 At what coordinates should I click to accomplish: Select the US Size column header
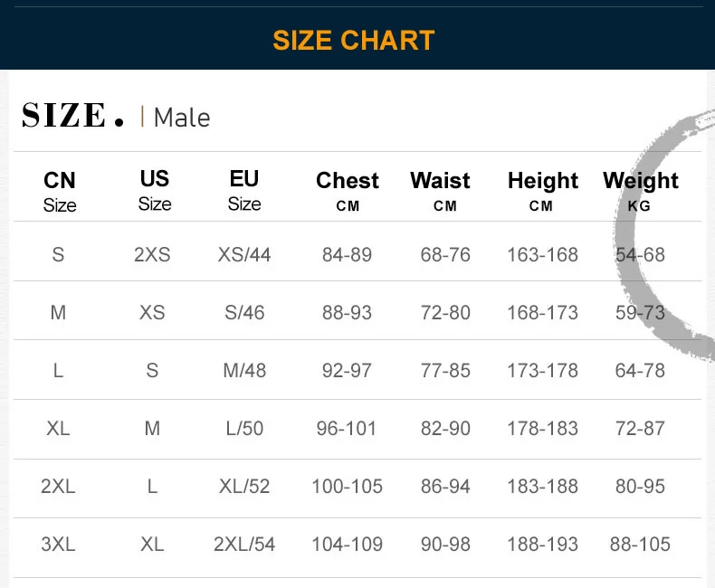(x=155, y=190)
